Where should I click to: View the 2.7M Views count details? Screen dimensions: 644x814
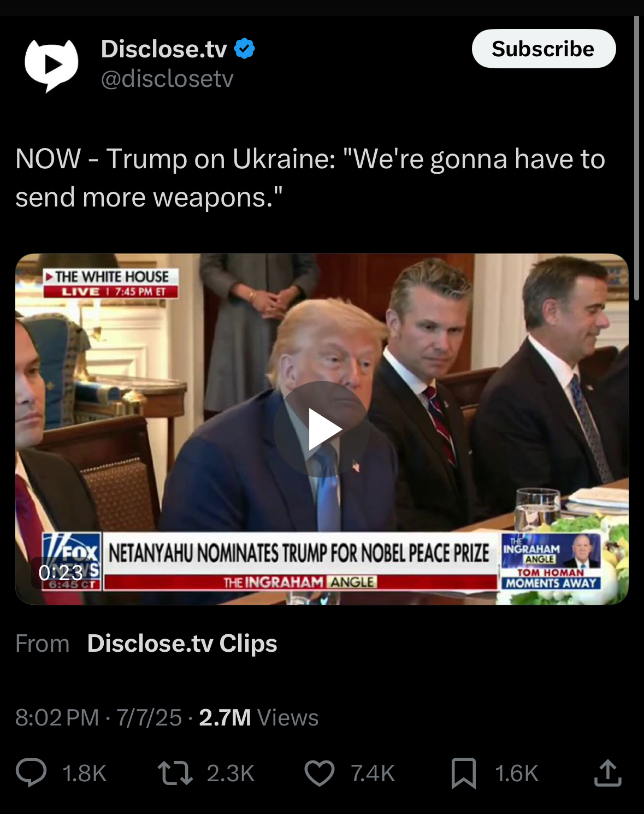click(x=258, y=717)
